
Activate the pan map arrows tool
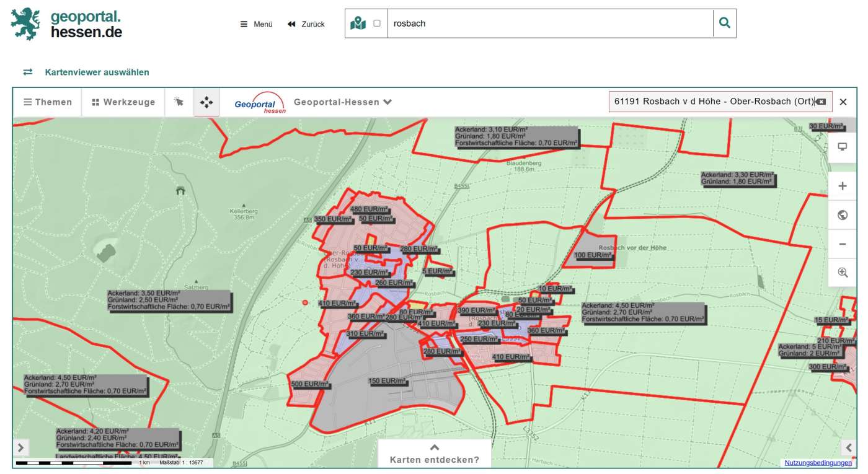(x=206, y=102)
